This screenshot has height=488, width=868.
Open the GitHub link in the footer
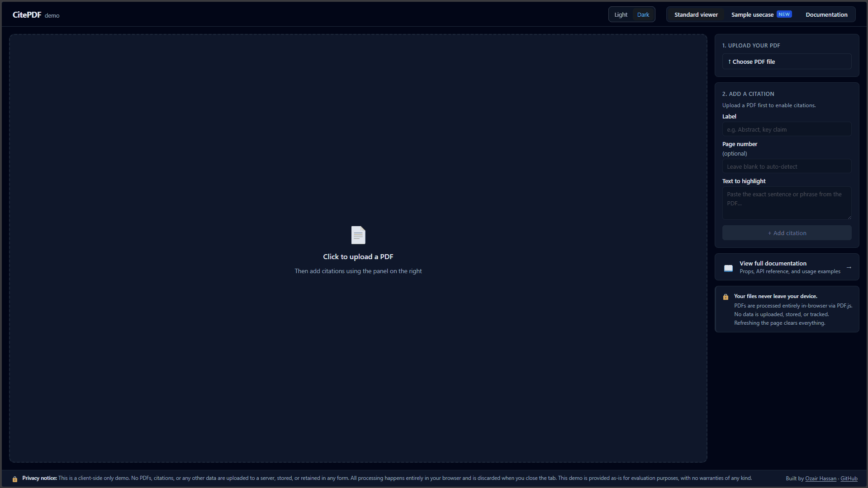pos(849,479)
